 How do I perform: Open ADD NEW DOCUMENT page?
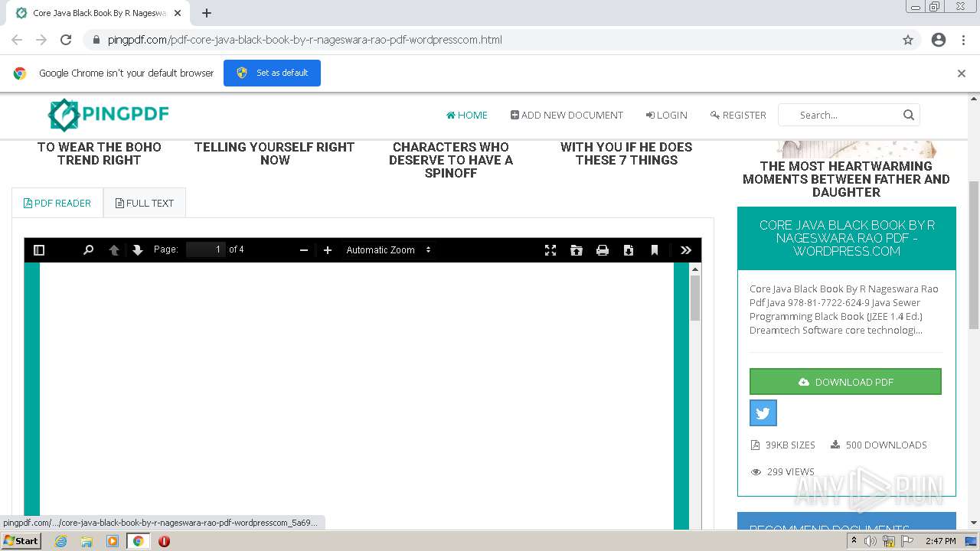(x=567, y=115)
